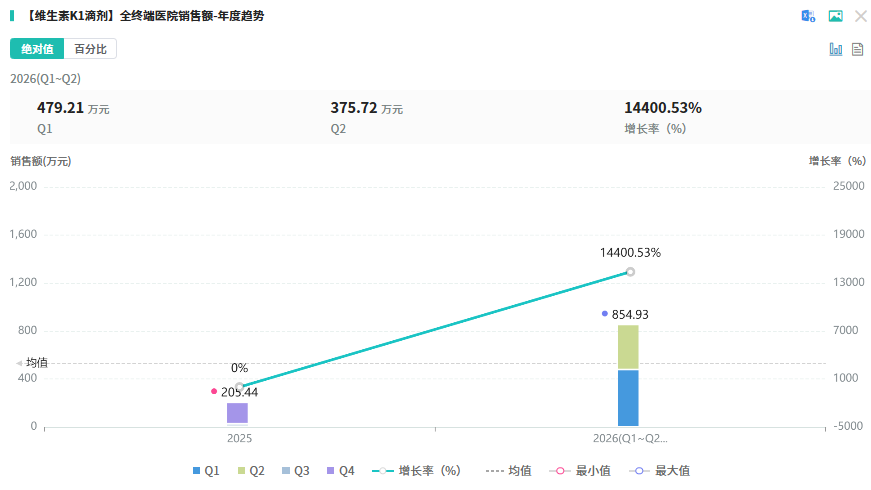Click the 2,000 left axis tick label

[23, 186]
